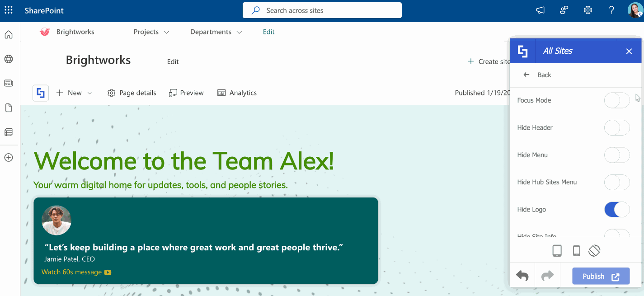Click Create site
The image size is (644, 296).
click(x=489, y=62)
